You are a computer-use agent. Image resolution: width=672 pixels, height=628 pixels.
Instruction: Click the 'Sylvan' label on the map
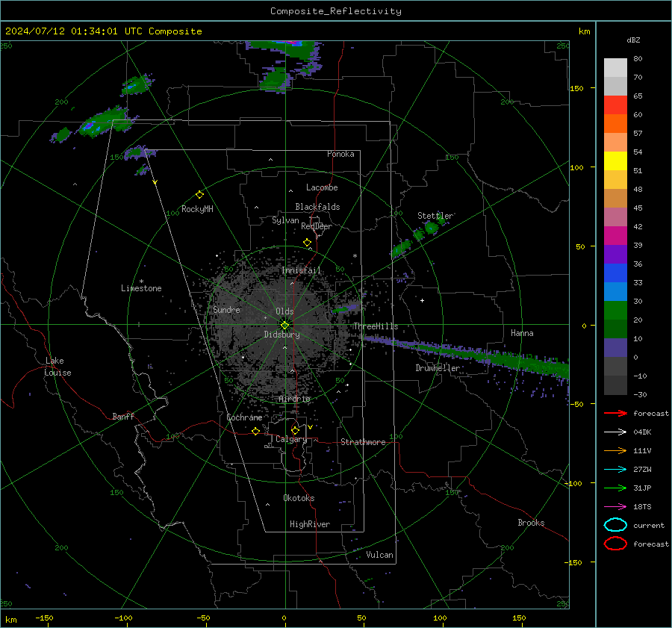285,220
